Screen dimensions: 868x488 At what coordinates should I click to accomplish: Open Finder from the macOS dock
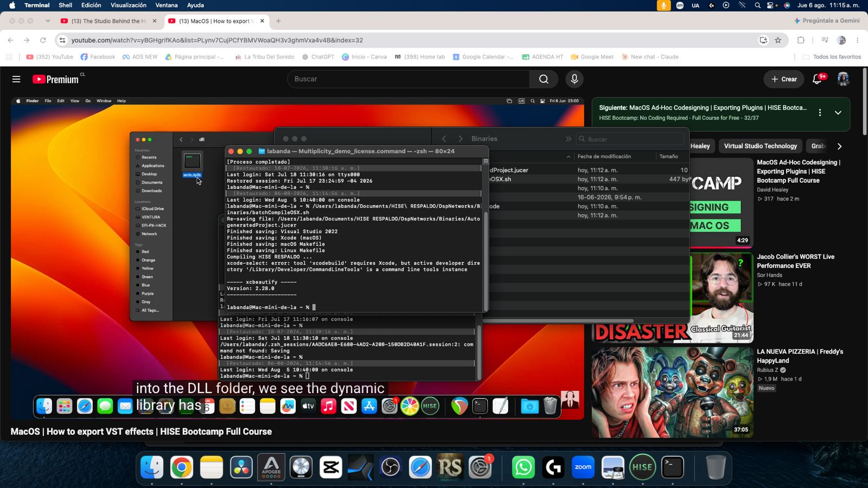[152, 467]
